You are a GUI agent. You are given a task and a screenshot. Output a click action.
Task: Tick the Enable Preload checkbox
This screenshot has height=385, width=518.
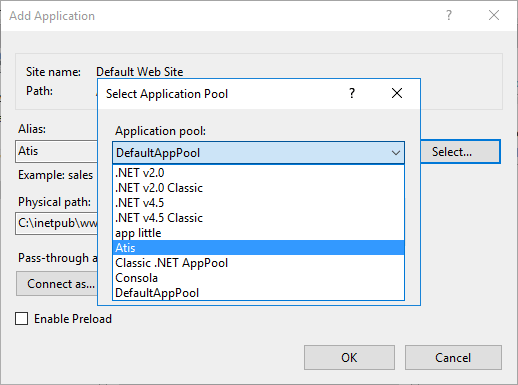point(21,319)
